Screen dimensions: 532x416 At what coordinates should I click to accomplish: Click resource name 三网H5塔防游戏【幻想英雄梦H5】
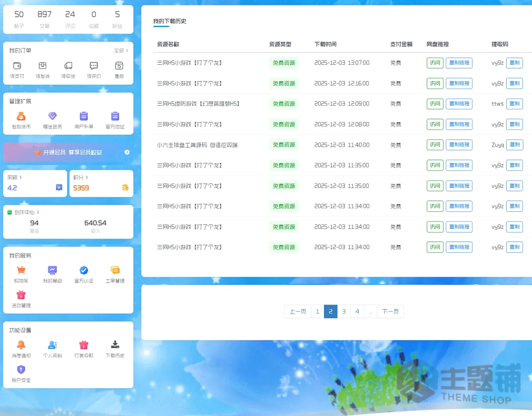[198, 104]
